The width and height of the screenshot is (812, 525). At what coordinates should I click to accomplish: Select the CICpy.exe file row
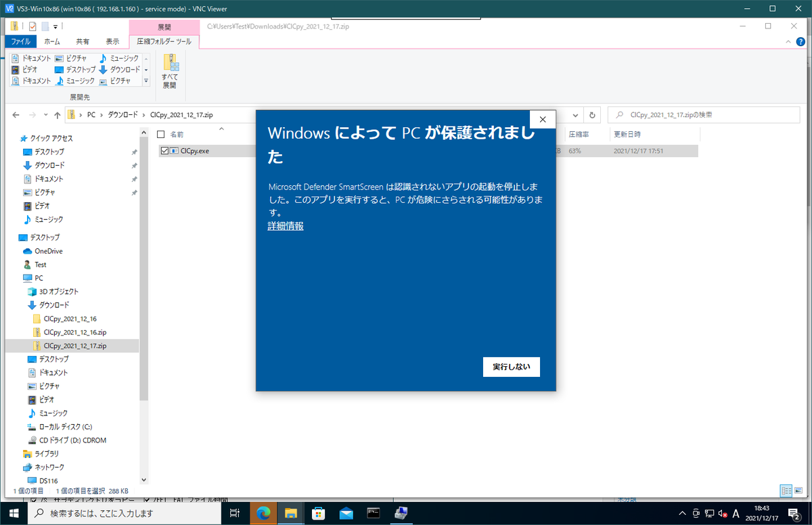pyautogui.click(x=427, y=151)
